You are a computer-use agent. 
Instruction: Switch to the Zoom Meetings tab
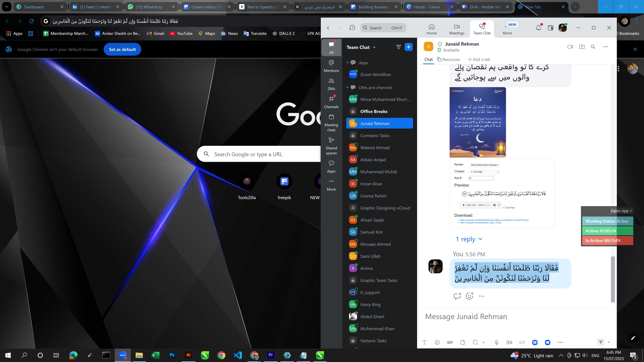tap(457, 29)
